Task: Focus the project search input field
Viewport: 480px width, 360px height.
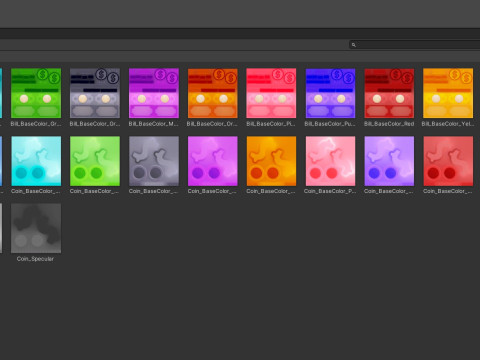Action: (x=415, y=45)
